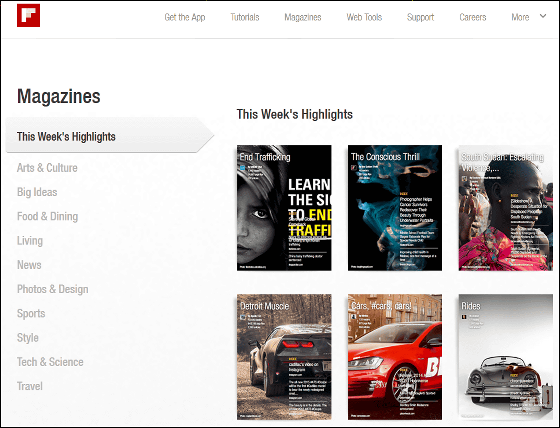Visit the Support page

pyautogui.click(x=420, y=17)
